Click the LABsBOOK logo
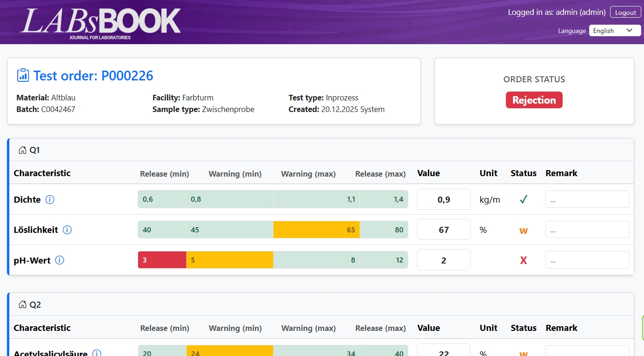The height and width of the screenshot is (356, 644). [x=100, y=22]
